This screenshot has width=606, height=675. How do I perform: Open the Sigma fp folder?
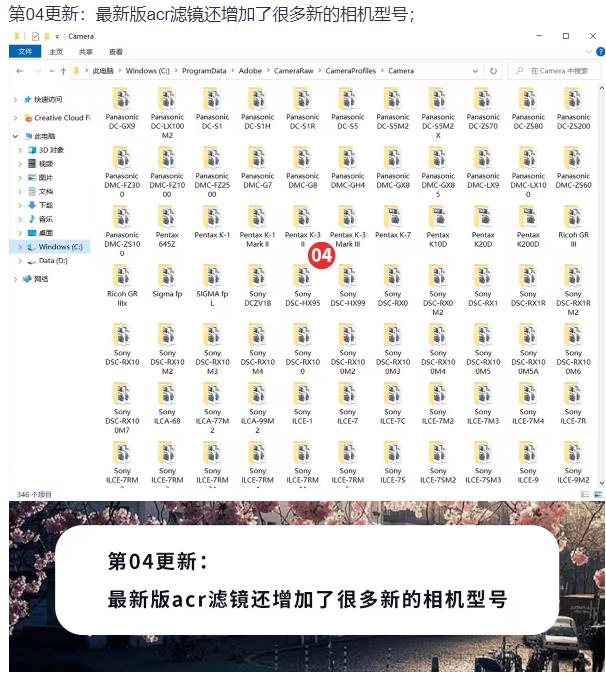[167, 281]
